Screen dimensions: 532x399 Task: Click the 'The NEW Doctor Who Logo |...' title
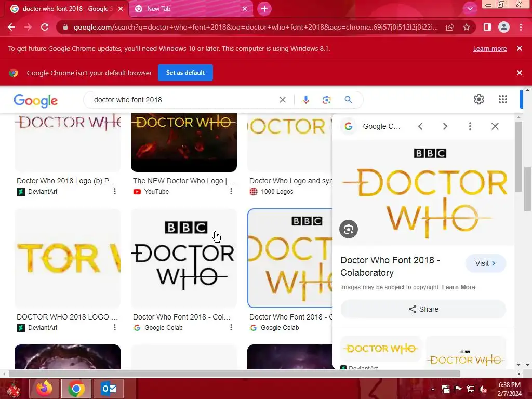point(183,181)
